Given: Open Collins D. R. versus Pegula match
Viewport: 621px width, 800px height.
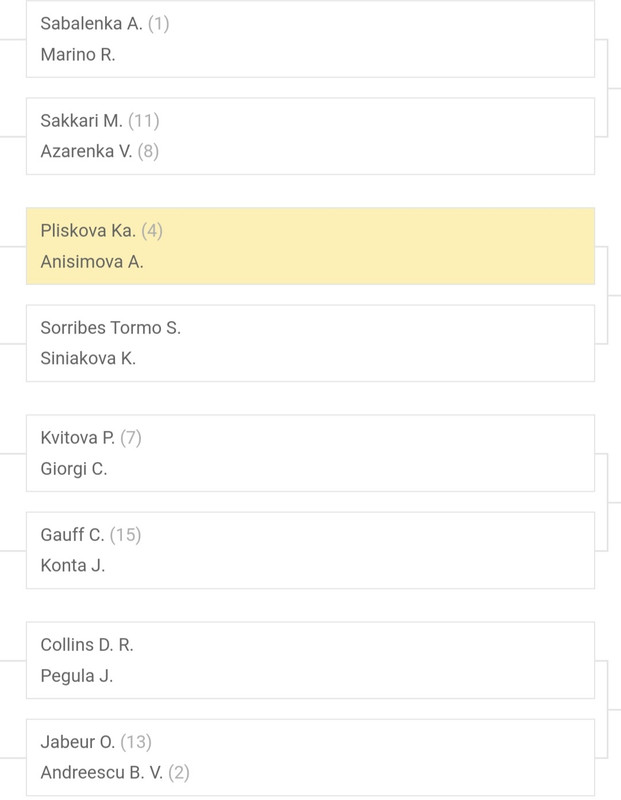Looking at the screenshot, I should (310, 660).
